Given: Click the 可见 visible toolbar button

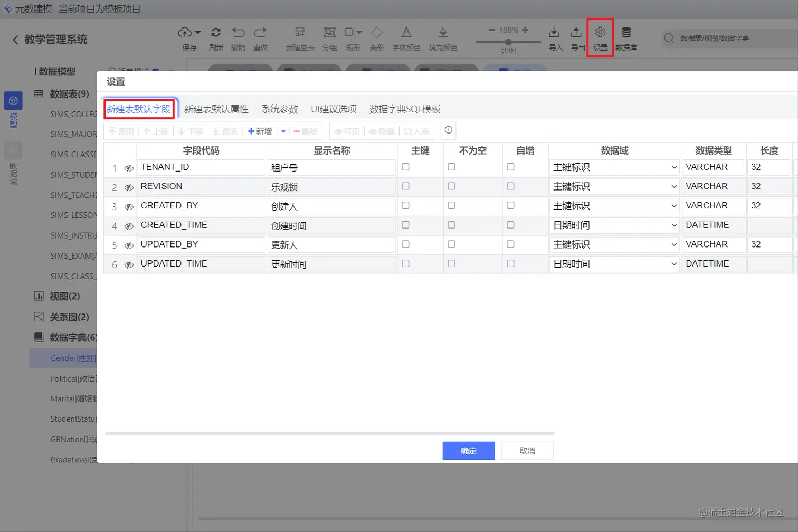Looking at the screenshot, I should pos(347,131).
